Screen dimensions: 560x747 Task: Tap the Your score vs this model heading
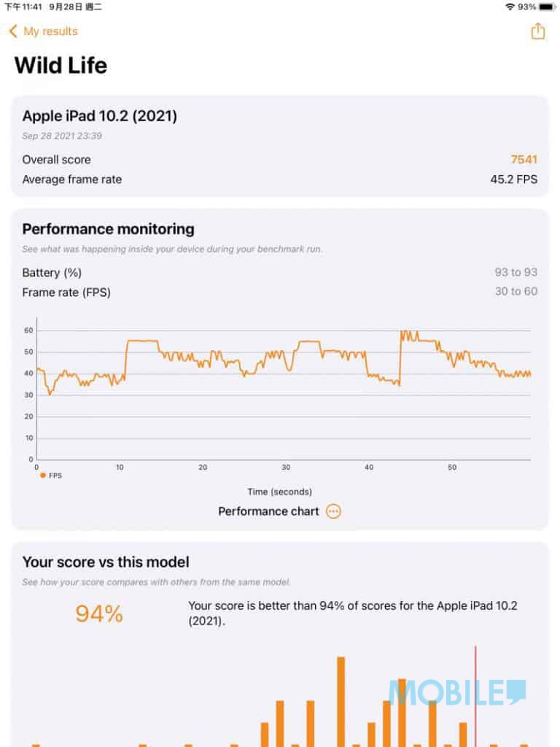coord(106,562)
